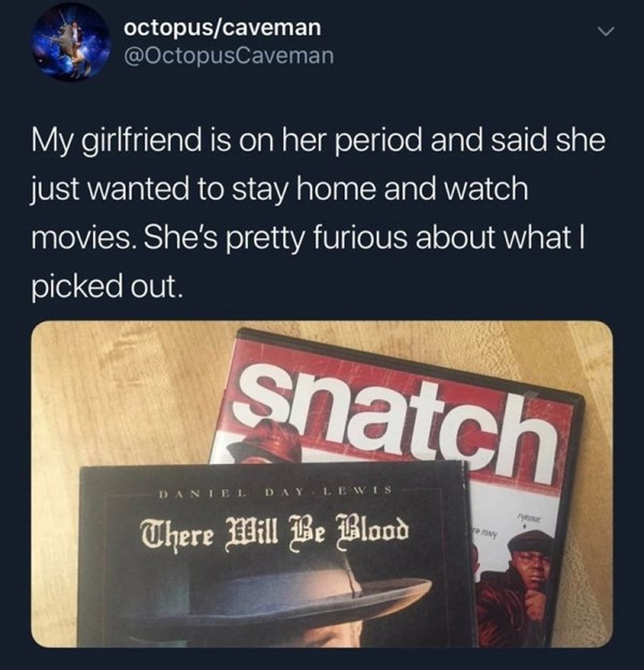The width and height of the screenshot is (644, 670).
Task: Click the "There Will Be Blood" gothic title
Action: coord(275,533)
